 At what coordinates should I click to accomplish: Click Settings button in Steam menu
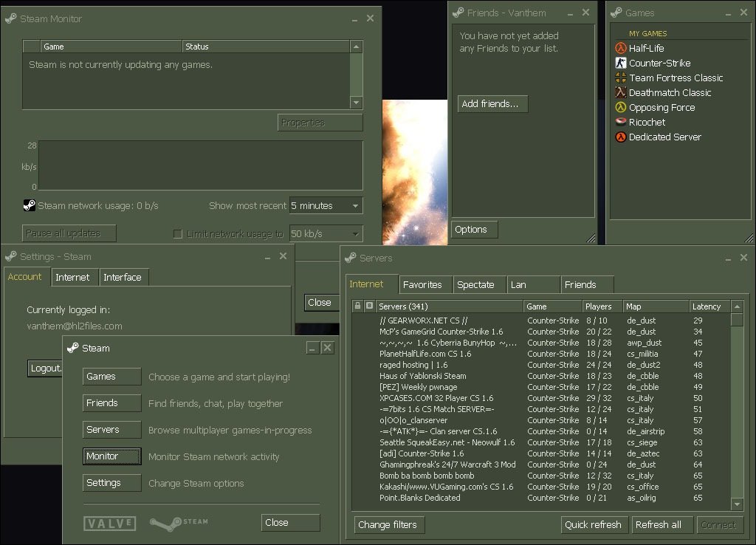tap(112, 483)
